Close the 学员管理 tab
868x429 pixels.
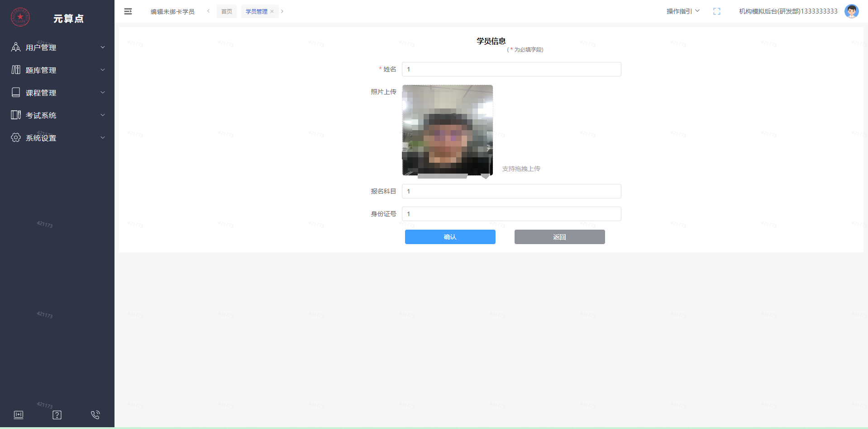272,11
